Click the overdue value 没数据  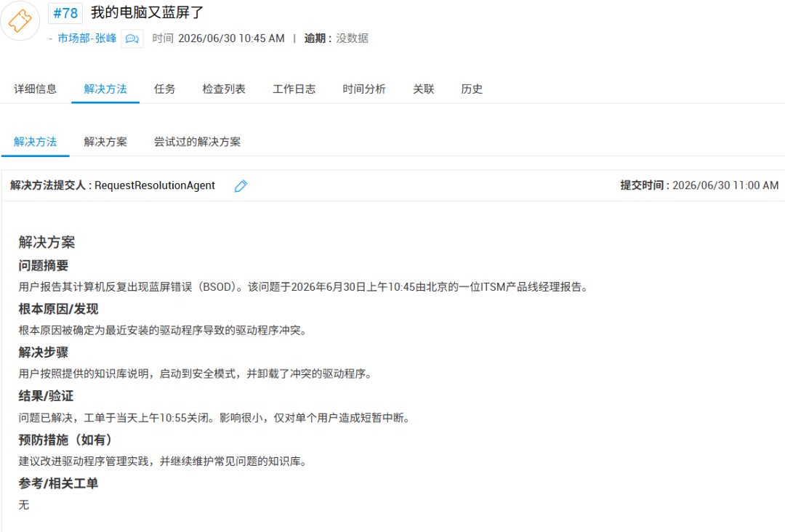(x=352, y=39)
